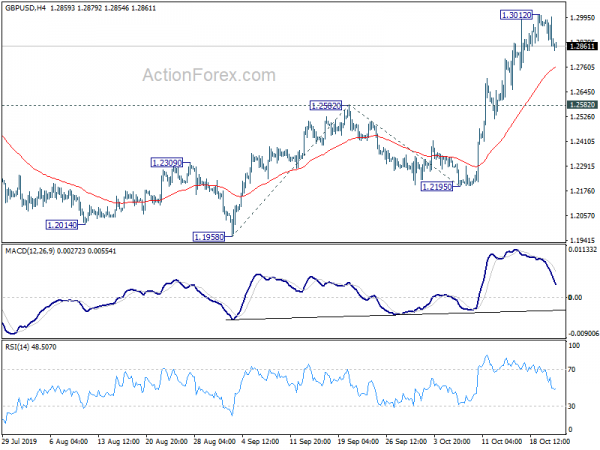This screenshot has width=600, height=450.
Task: Click the 1.29950 price axis value
Action: [582, 18]
